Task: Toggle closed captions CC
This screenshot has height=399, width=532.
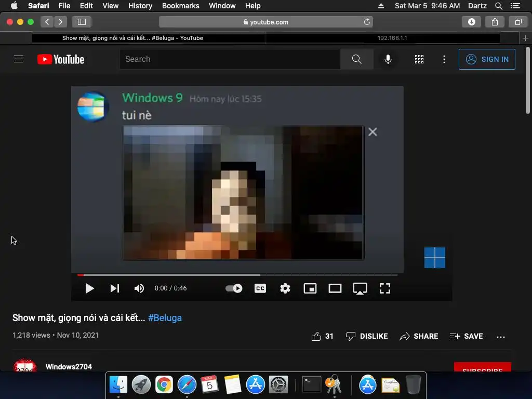Action: [260, 288]
